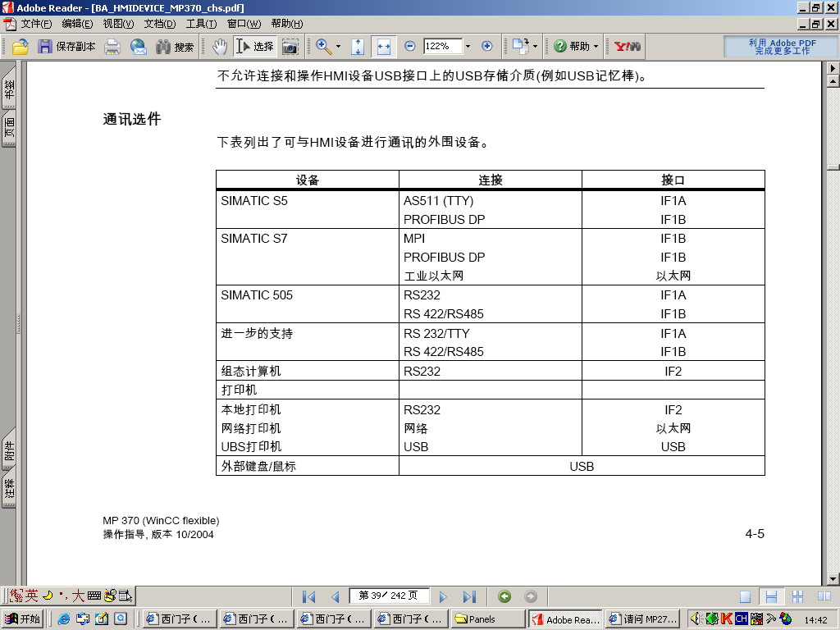Click the Open file folder icon

tap(21, 47)
